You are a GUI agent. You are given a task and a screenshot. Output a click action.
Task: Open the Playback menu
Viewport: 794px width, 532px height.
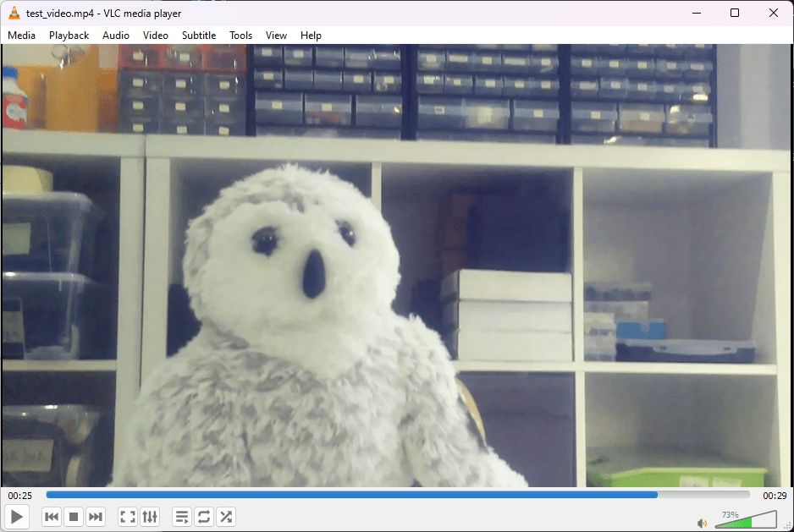pos(69,36)
